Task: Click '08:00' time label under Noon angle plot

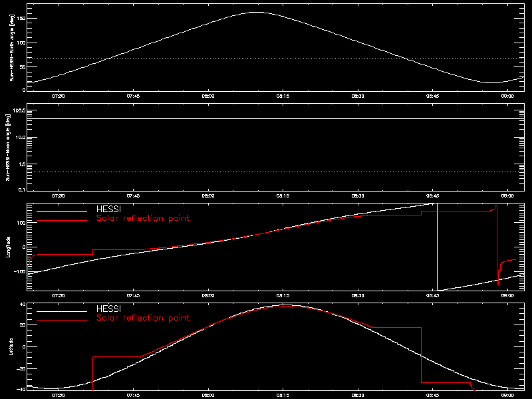Action: [208, 196]
